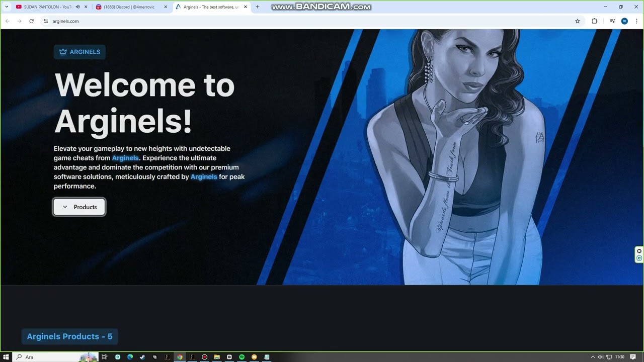Open Microsoft Edge from the taskbar
This screenshot has width=644, height=362.
pyautogui.click(x=130, y=357)
